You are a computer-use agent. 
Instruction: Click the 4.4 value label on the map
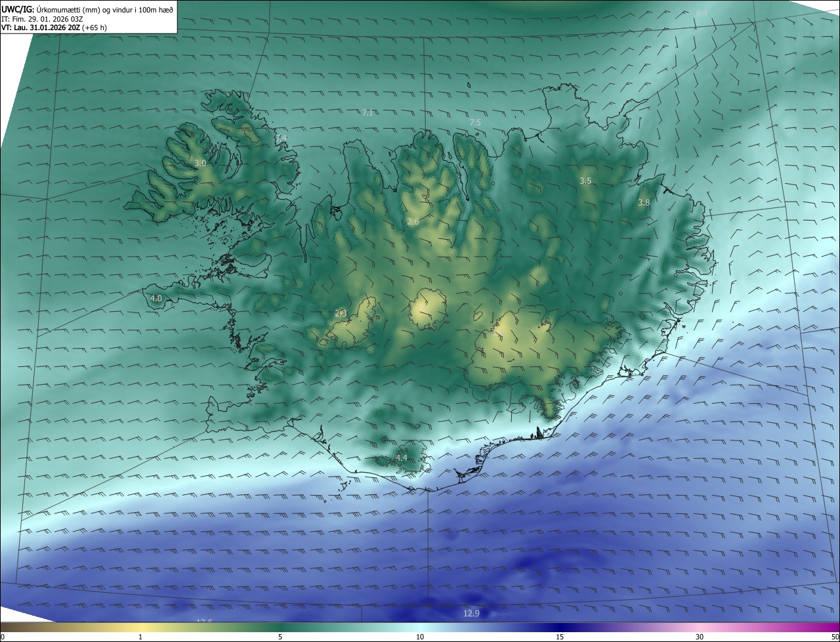coord(401,458)
